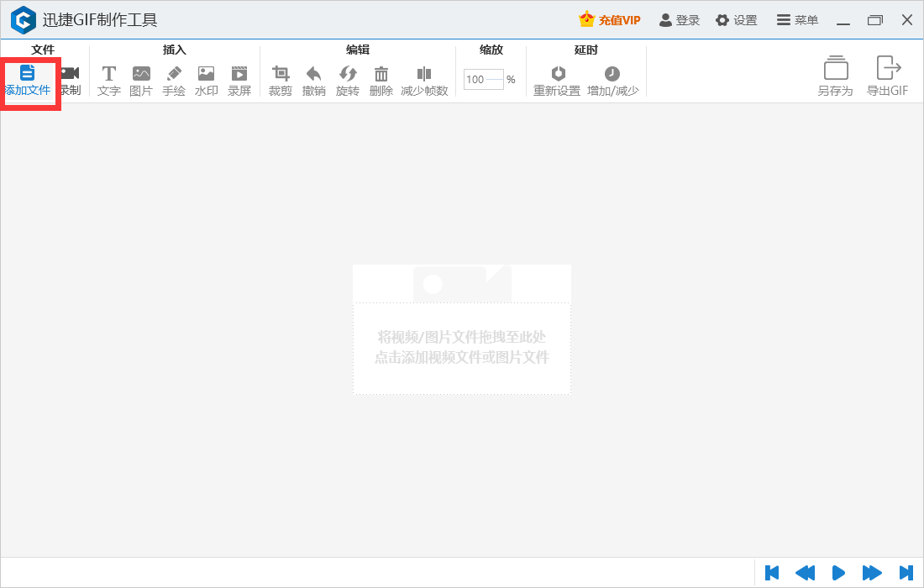The image size is (924, 588).
Task: Insert text with the 文字 tool
Action: 109,81
